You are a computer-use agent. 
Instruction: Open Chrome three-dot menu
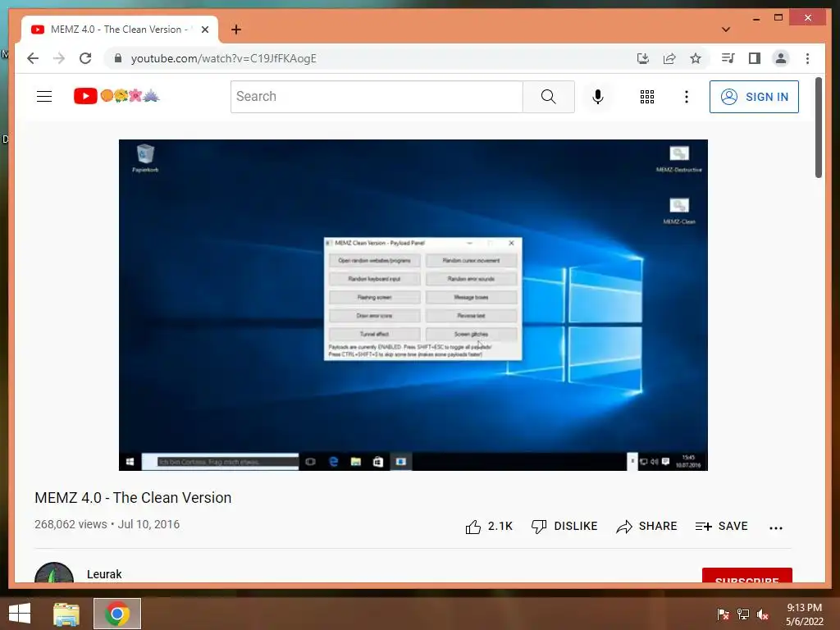pos(807,58)
